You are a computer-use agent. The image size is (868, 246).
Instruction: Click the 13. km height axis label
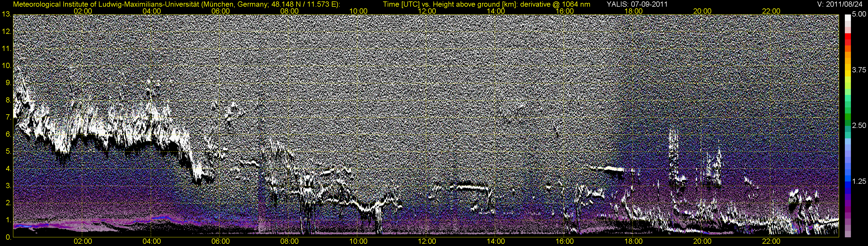pos(7,14)
